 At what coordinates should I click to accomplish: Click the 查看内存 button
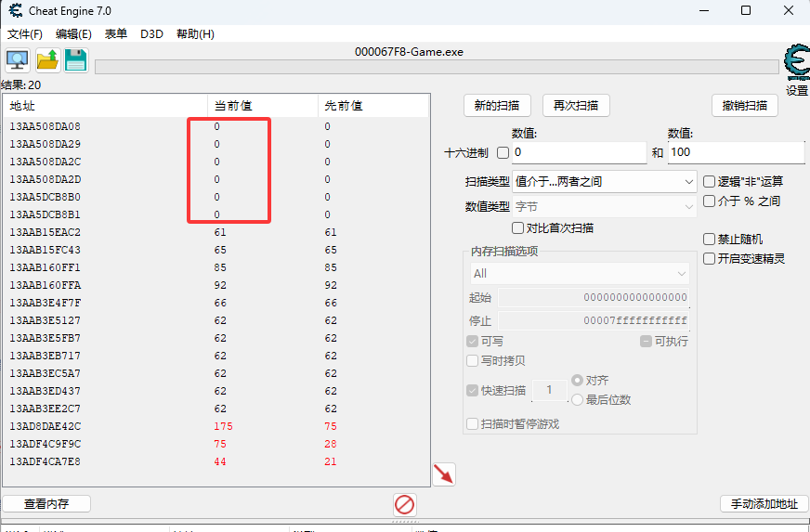[x=46, y=503]
